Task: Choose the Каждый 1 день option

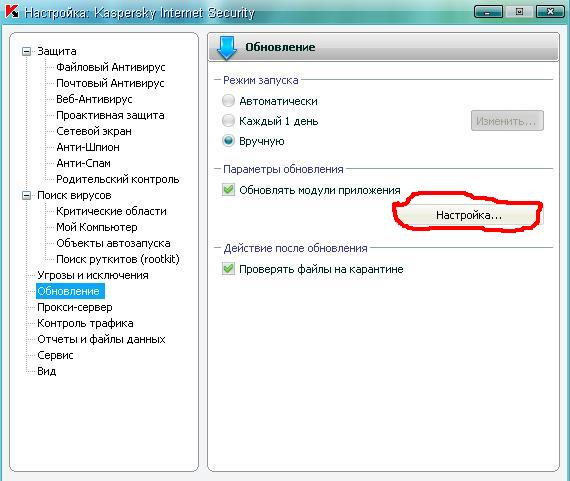Action: tap(228, 121)
